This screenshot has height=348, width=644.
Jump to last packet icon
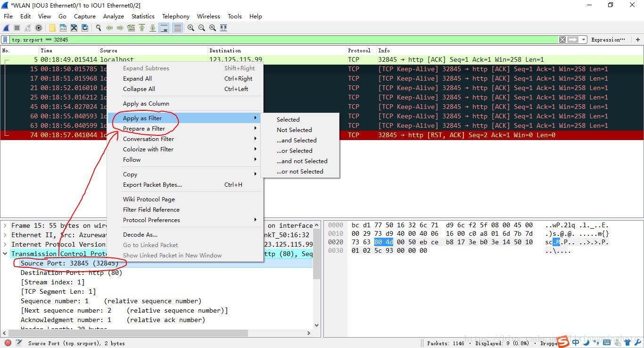pyautogui.click(x=153, y=28)
